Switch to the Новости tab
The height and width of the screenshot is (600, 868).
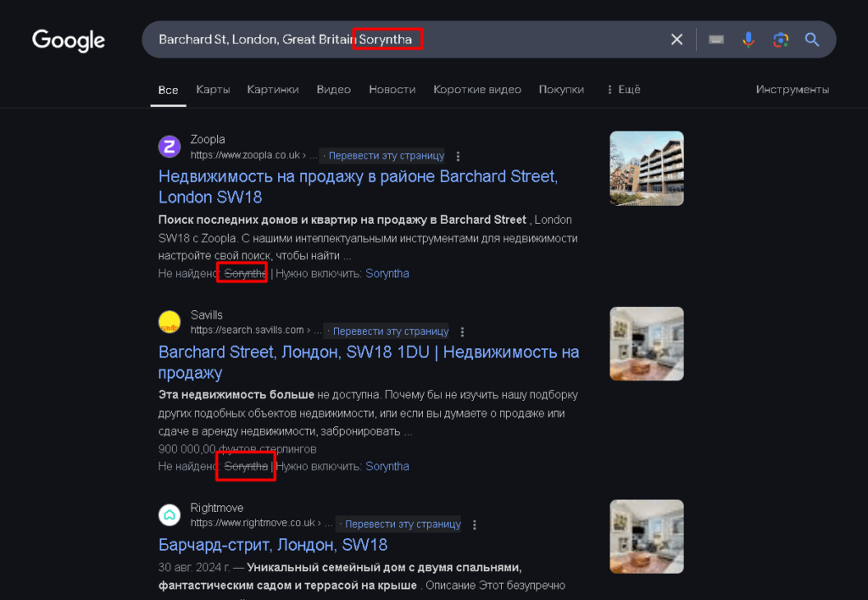[x=392, y=90]
